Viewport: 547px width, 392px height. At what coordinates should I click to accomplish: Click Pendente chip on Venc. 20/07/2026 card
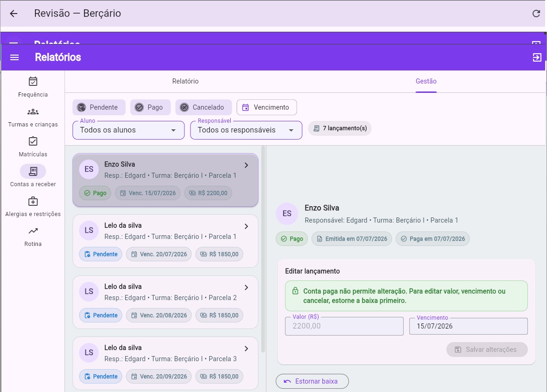coord(101,254)
